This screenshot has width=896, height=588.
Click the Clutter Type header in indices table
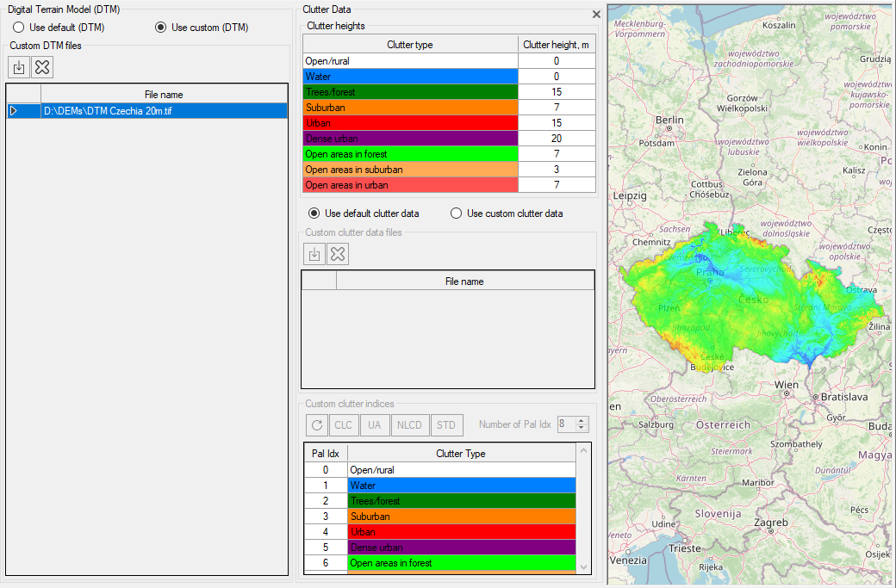tap(461, 454)
